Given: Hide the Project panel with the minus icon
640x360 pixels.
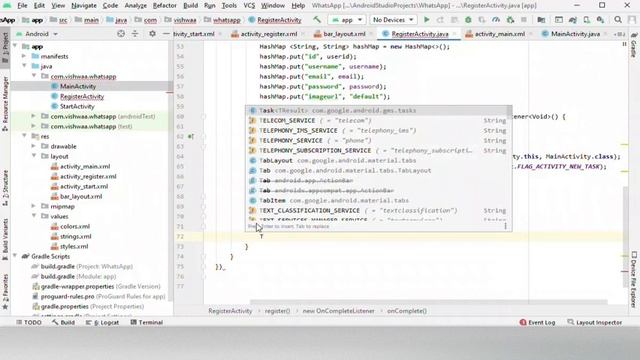Looking at the screenshot, I should [166, 34].
